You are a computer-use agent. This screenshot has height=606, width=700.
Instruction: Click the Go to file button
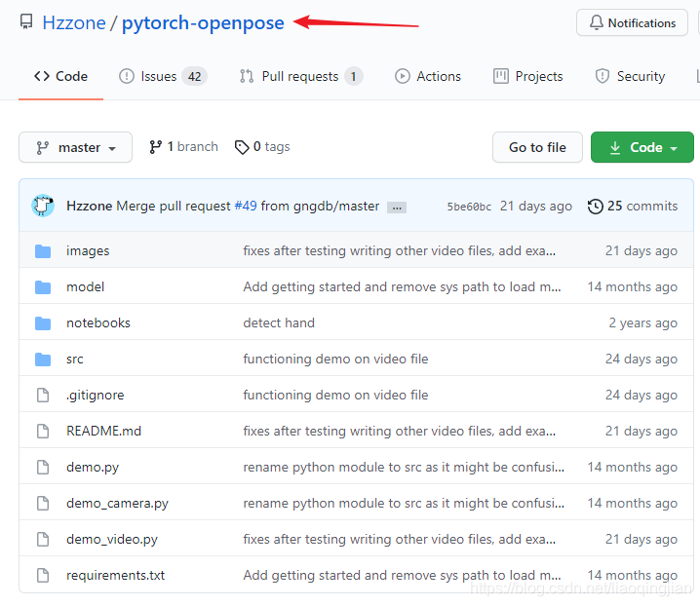tap(537, 147)
